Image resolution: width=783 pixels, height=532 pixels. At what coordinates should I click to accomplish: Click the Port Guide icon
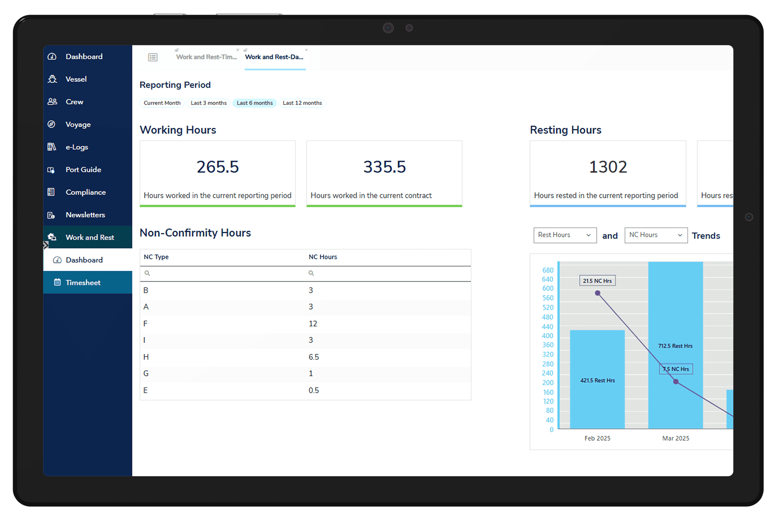(51, 170)
